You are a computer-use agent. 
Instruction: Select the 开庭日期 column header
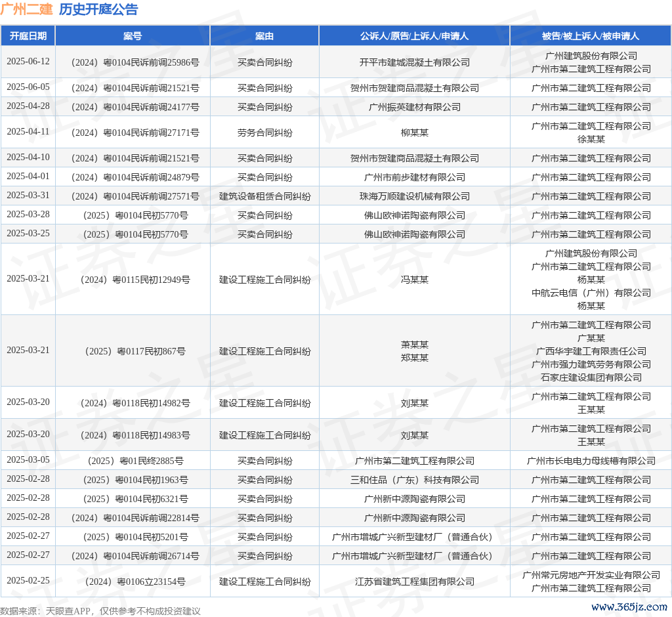coord(28,36)
